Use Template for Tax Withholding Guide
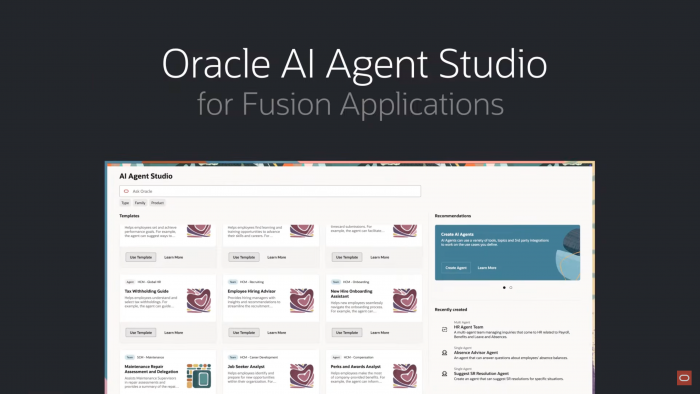700x394 pixels. (141, 332)
